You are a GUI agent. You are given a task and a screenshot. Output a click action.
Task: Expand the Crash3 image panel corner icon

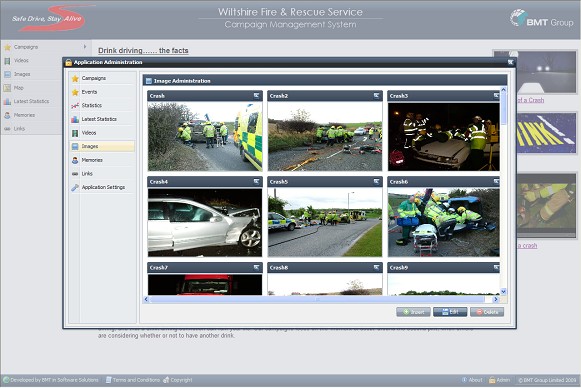coord(496,96)
